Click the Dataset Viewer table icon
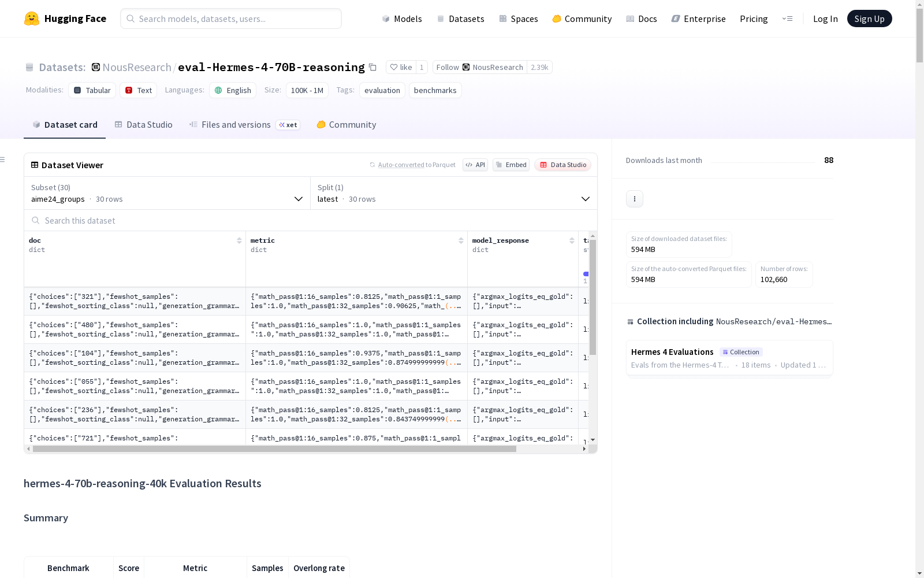924x578 pixels. (x=35, y=165)
